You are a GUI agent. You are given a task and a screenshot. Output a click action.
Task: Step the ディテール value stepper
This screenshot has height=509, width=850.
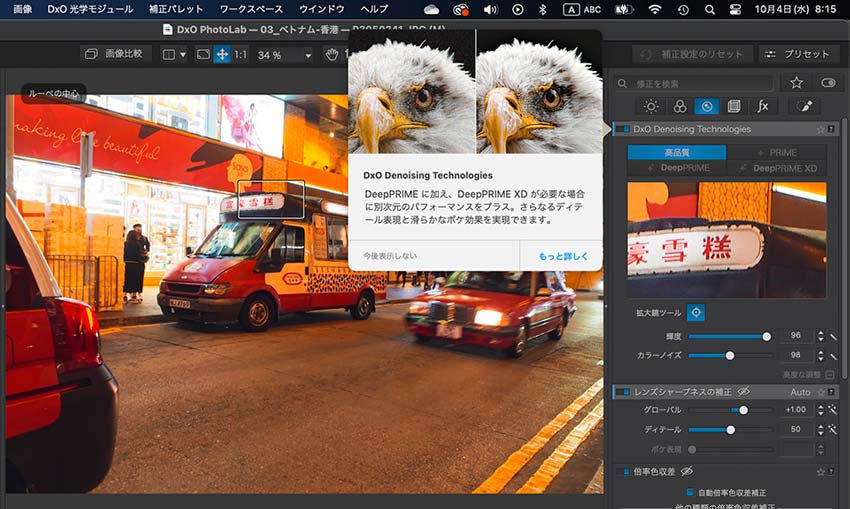click(821, 429)
